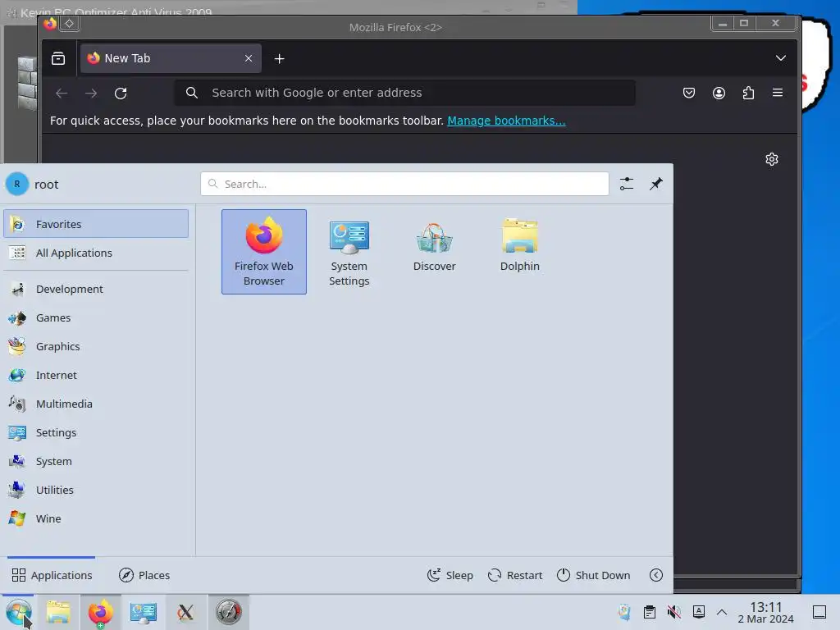
Task: Open Firefox account icon
Action: [x=719, y=93]
